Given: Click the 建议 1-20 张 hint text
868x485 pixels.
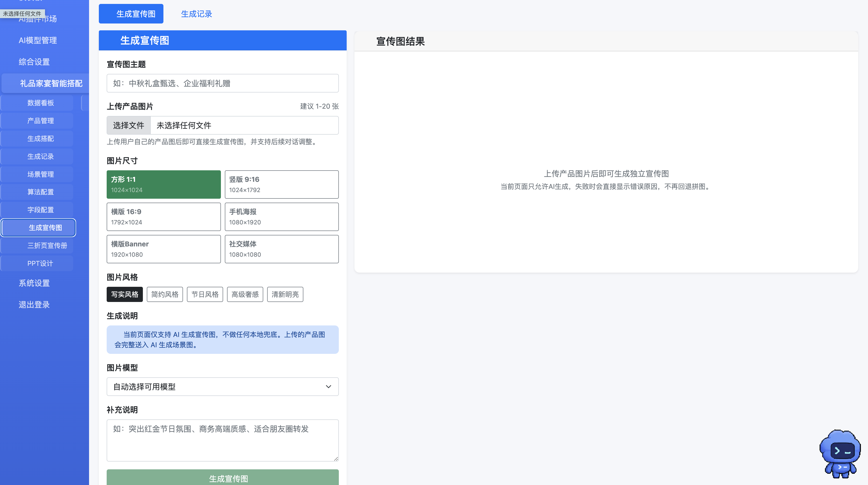Looking at the screenshot, I should pos(319,106).
